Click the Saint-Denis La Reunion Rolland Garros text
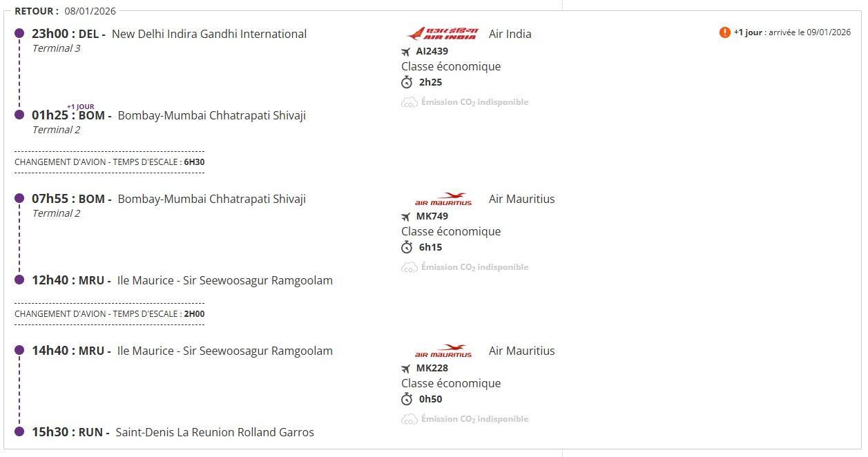Image resolution: width=868 pixels, height=457 pixels. (214, 432)
